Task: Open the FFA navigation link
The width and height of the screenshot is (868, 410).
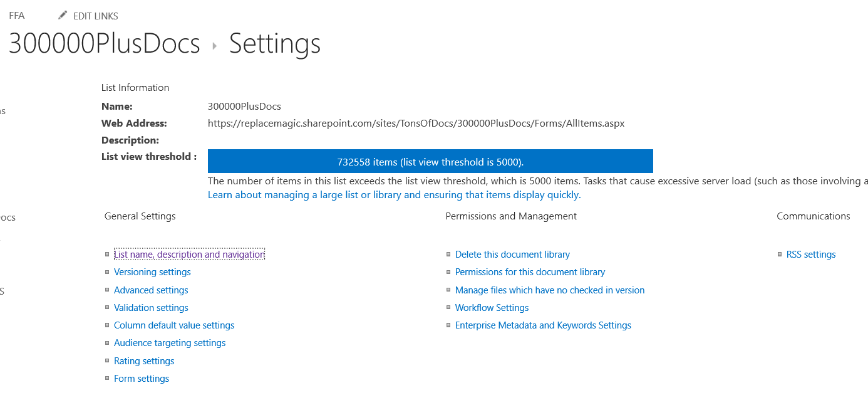Action: coord(17,16)
